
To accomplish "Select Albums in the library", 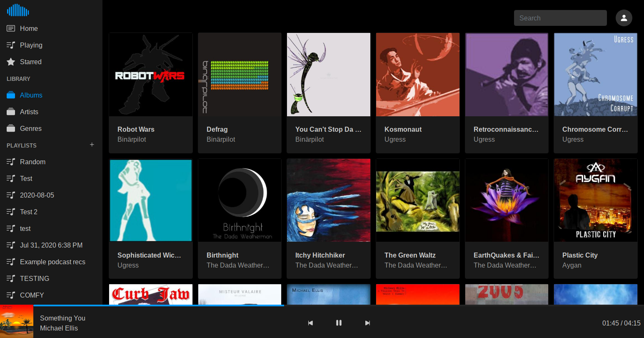I will click(x=51, y=95).
